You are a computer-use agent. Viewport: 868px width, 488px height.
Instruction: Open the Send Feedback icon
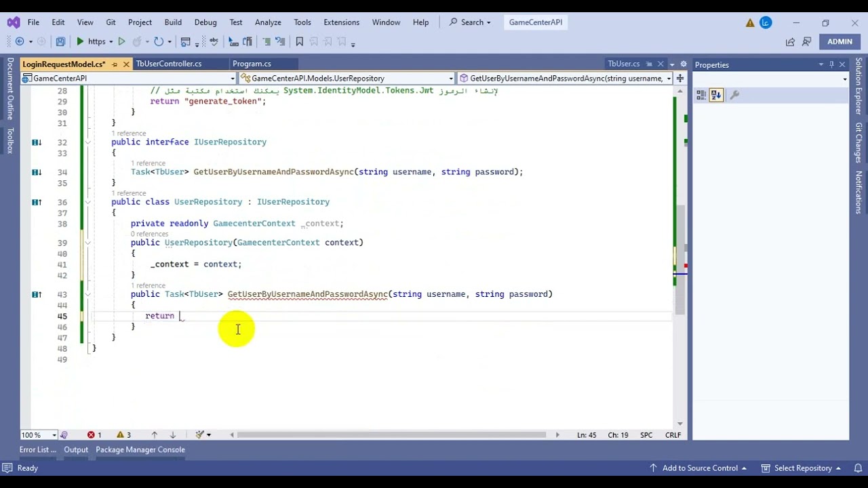[806, 41]
